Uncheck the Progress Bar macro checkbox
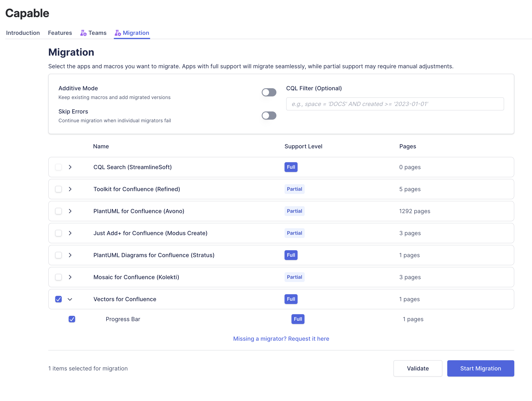The image size is (532, 401). [72, 319]
